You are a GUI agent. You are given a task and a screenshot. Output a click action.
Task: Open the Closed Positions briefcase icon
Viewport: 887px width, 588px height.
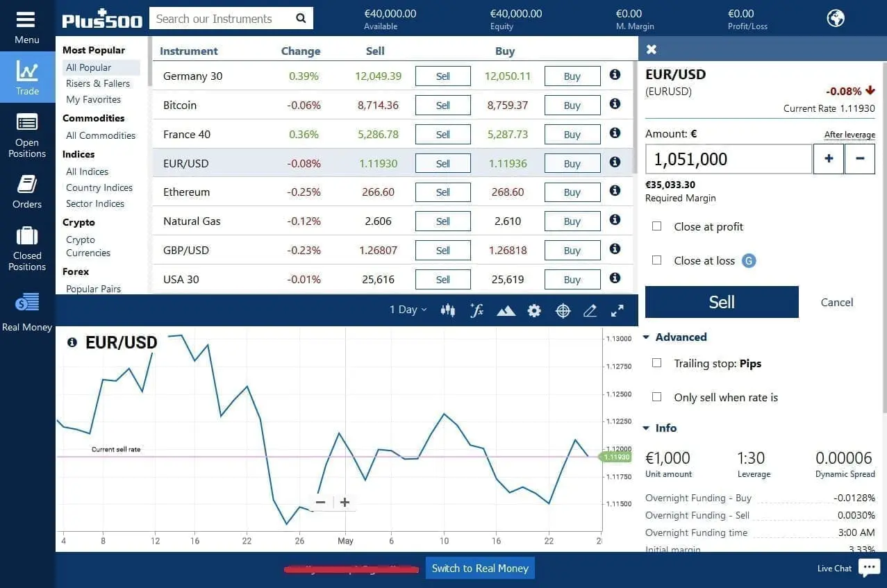[x=27, y=236]
